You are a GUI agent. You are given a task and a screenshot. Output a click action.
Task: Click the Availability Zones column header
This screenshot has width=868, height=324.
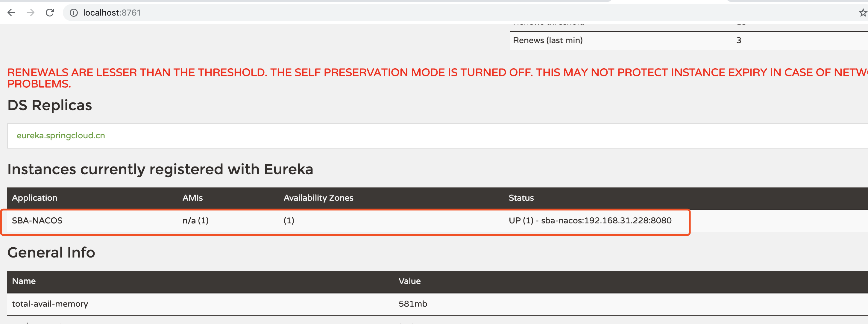(x=318, y=198)
